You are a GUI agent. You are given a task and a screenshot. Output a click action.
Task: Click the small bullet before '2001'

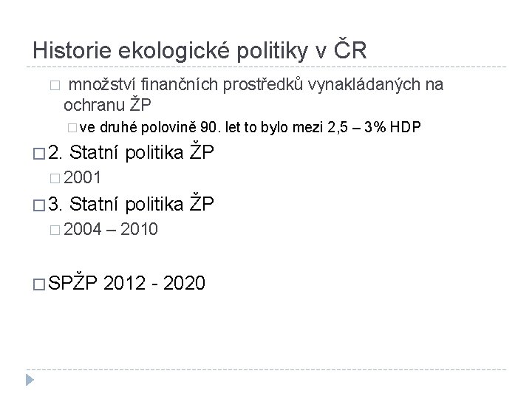[55, 179]
